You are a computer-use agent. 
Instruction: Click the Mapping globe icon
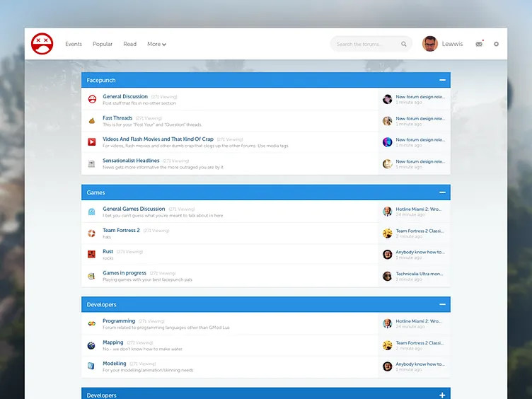[x=91, y=345]
